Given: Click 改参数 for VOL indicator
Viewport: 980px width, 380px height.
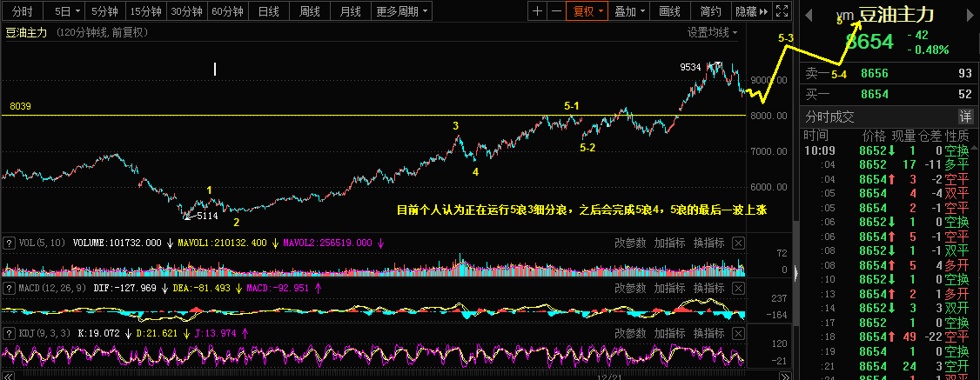Looking at the screenshot, I should click(630, 243).
